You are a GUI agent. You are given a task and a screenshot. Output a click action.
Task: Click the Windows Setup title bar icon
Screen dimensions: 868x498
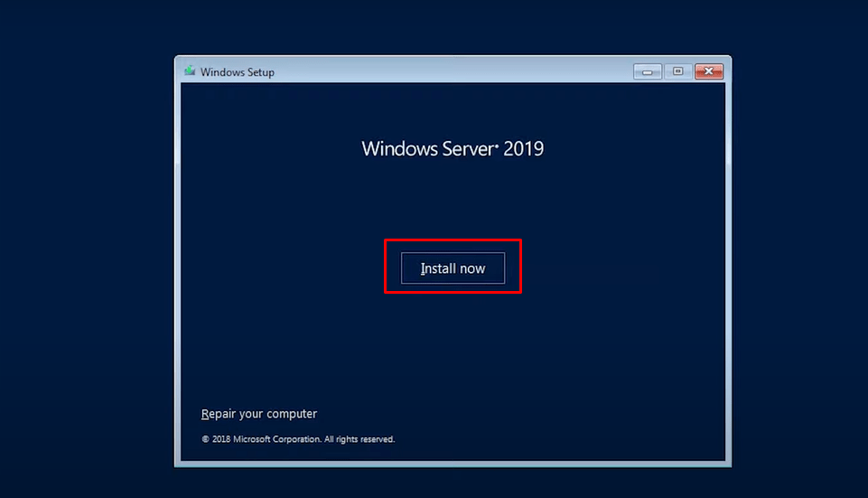coord(190,70)
